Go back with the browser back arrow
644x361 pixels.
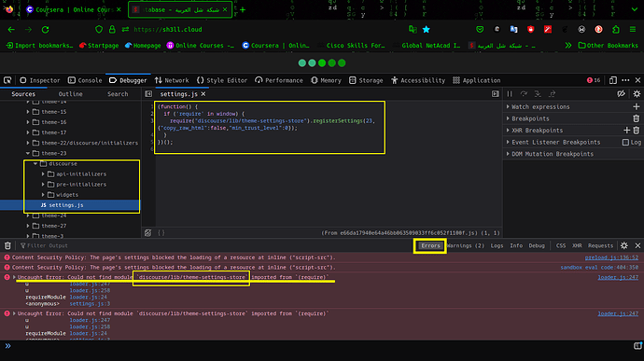tap(11, 30)
